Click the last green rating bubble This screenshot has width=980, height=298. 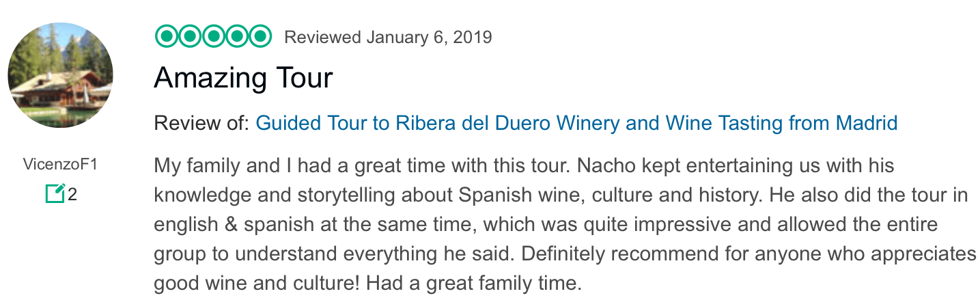tap(260, 36)
